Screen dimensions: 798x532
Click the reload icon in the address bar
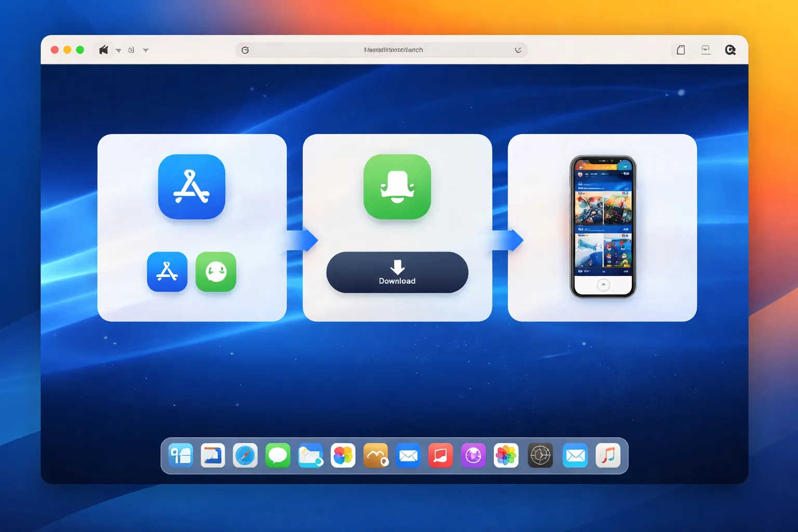tap(518, 50)
